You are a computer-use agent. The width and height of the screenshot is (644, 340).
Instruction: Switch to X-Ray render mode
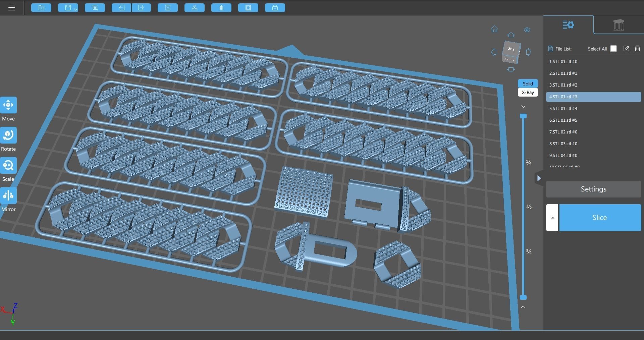(528, 92)
